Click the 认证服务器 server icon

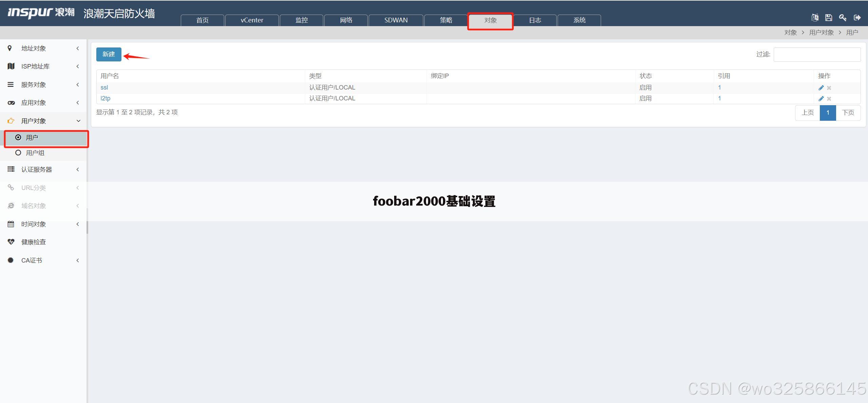coord(11,169)
